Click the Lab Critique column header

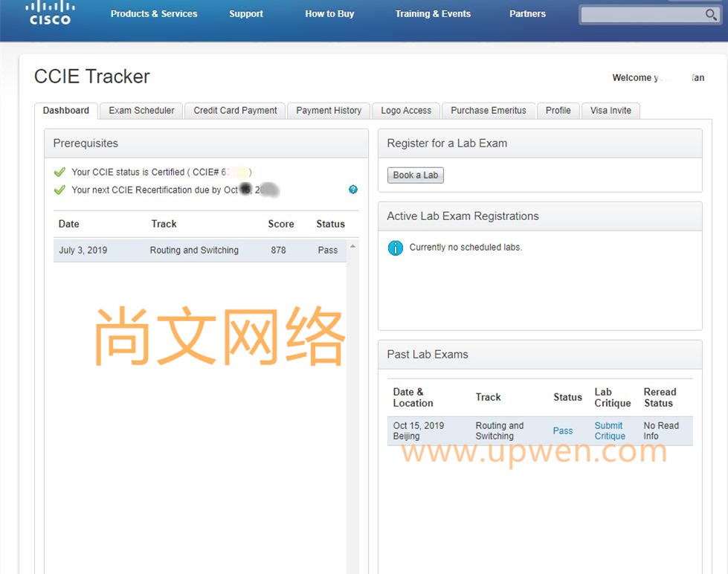(x=613, y=398)
